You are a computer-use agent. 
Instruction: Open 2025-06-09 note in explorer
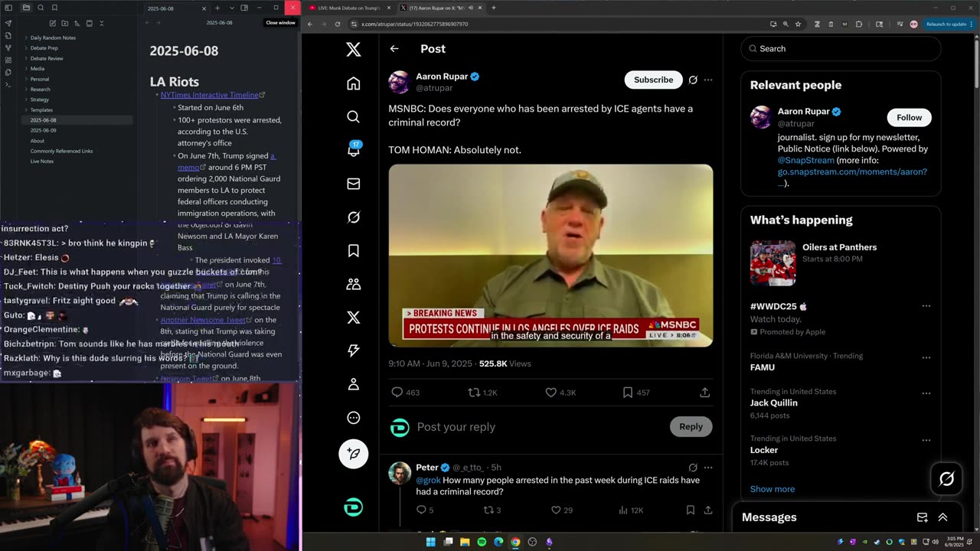[x=44, y=130]
